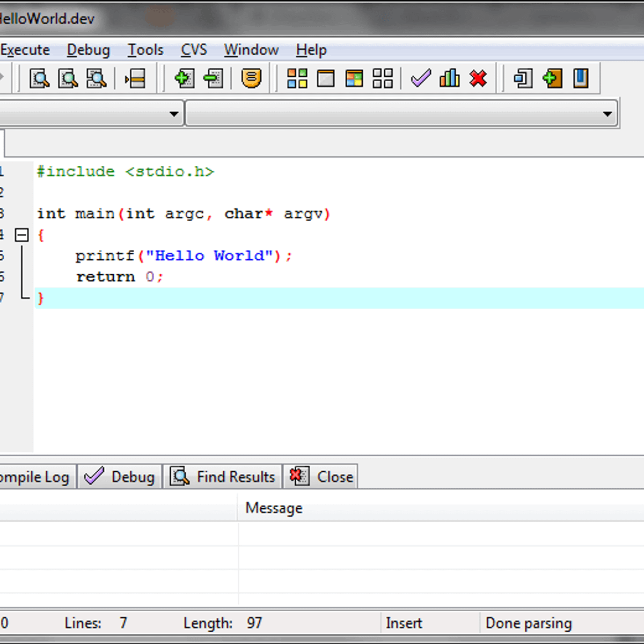The image size is (644, 644).
Task: Collapse the main function code fold
Action: [x=21, y=235]
